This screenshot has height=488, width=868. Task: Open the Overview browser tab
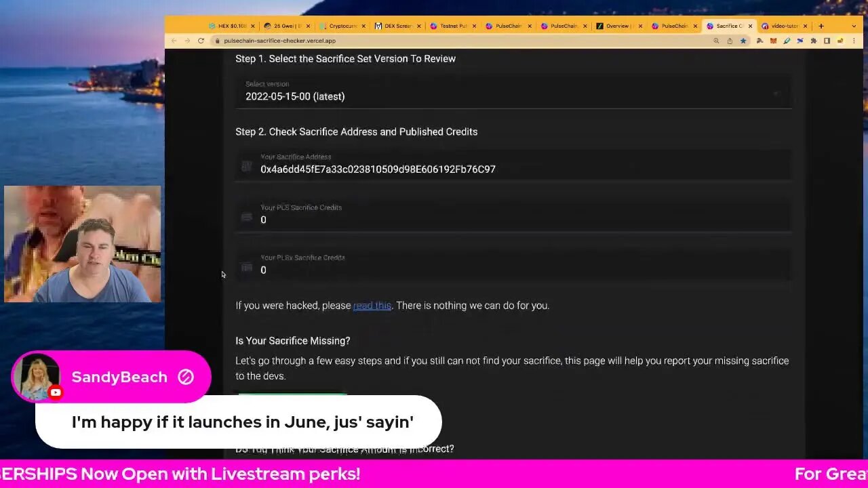pos(617,26)
